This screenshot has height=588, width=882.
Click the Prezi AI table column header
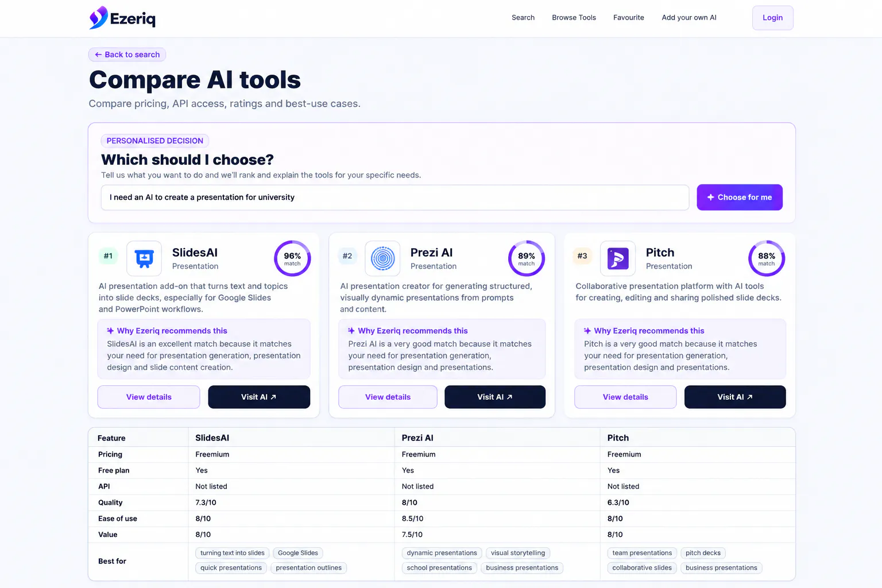(x=417, y=438)
